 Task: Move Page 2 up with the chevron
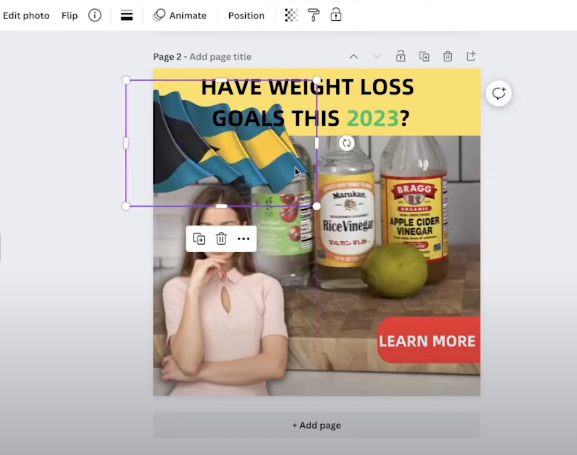pos(353,56)
